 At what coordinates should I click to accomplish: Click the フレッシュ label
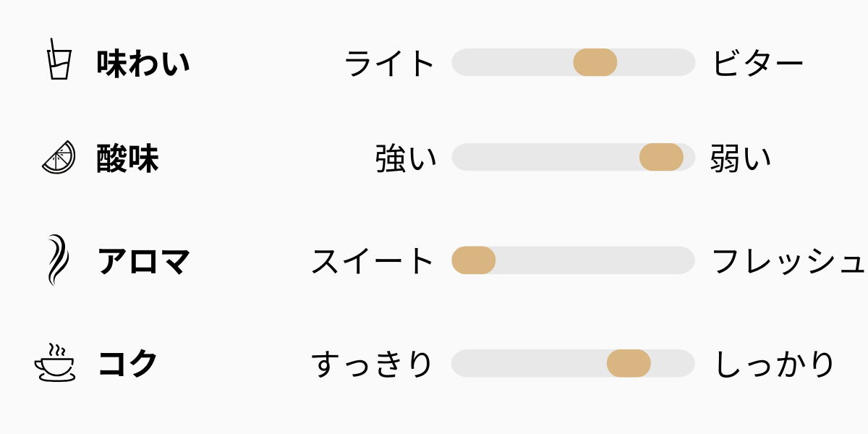(x=788, y=261)
